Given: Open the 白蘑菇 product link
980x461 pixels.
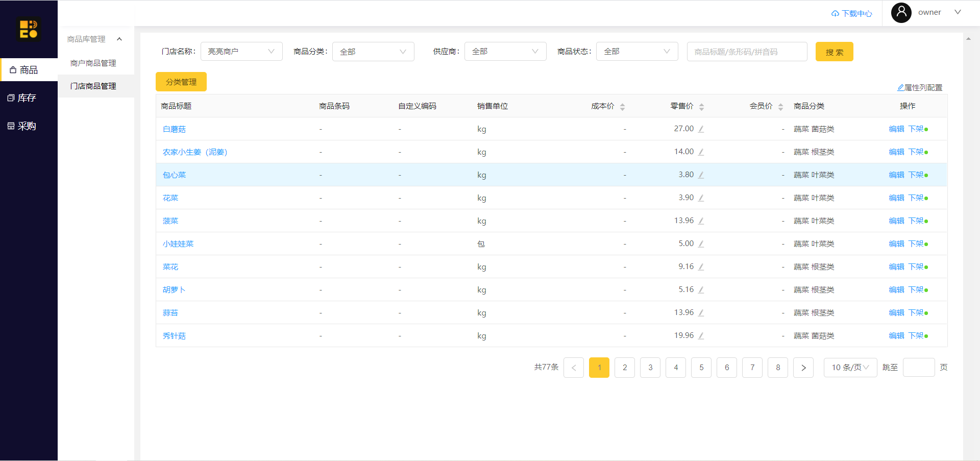Looking at the screenshot, I should [x=174, y=129].
